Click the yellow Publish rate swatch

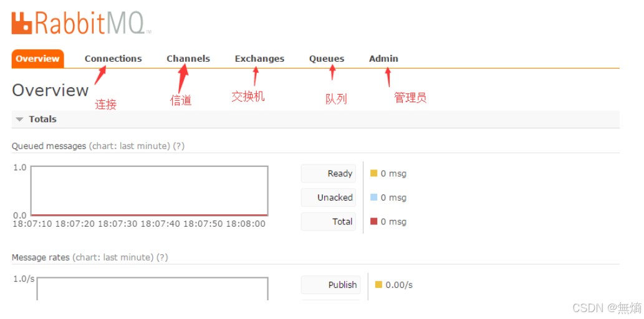click(378, 285)
